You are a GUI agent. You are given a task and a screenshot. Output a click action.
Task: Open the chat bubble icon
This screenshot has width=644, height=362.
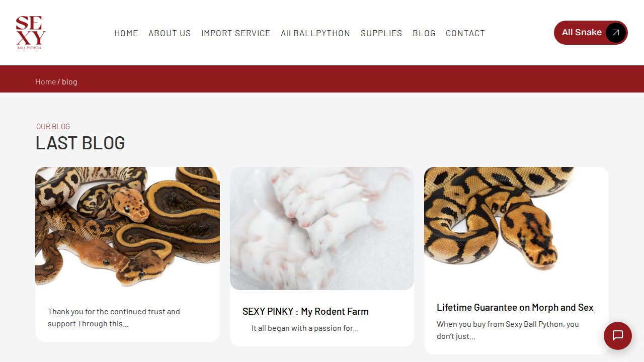tap(618, 336)
